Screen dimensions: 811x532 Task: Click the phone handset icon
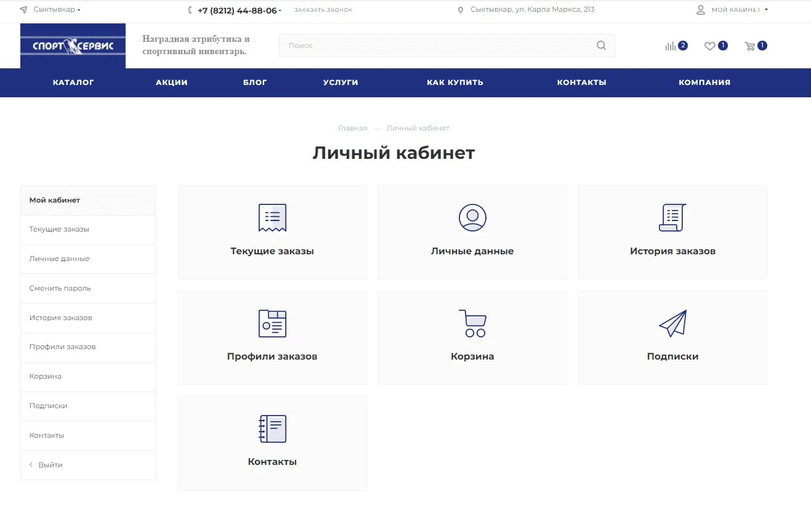click(x=190, y=10)
